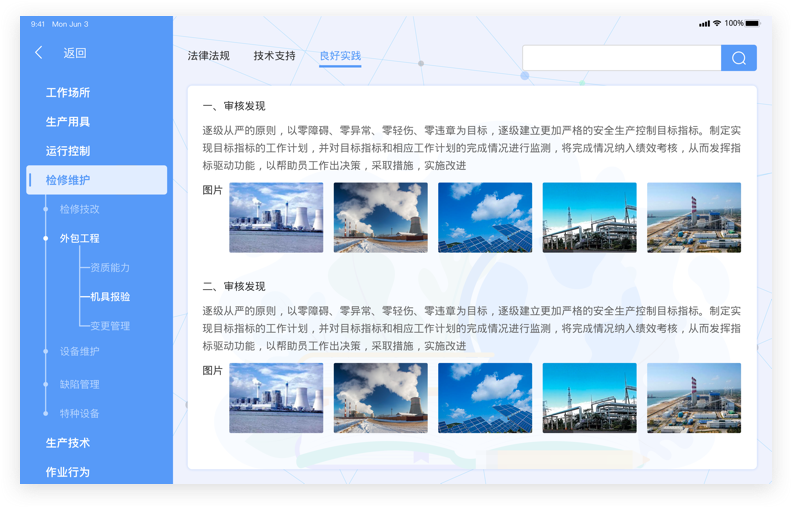Select 资质能力 sub-item
792x508 pixels.
tap(110, 268)
